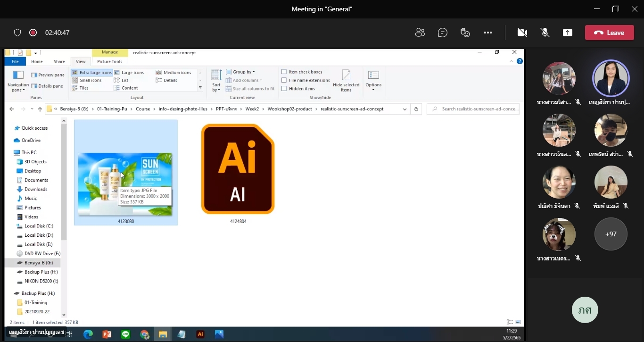Toggle the Details pane

pyautogui.click(x=47, y=86)
